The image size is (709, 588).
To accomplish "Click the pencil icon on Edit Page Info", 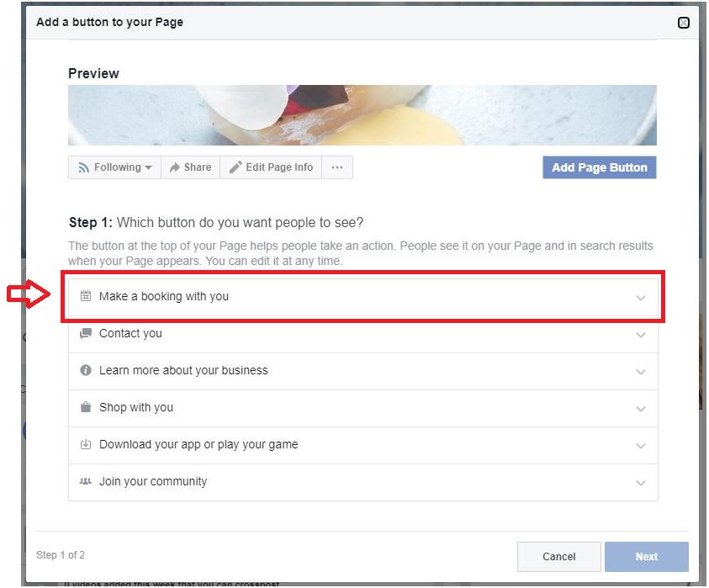I will click(235, 167).
